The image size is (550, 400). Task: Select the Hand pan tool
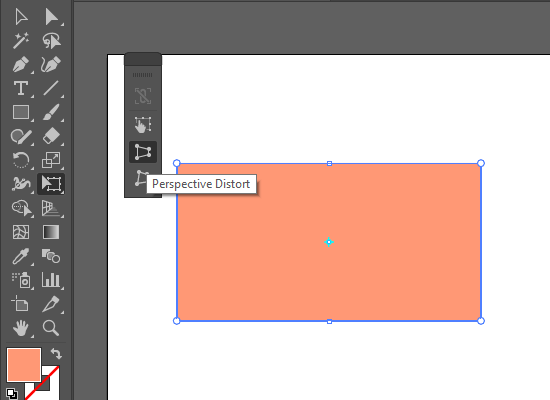(21, 328)
